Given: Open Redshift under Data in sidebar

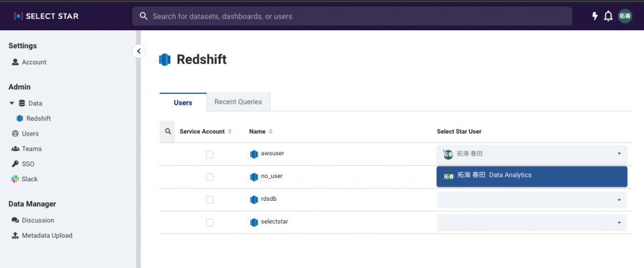Looking at the screenshot, I should click(x=34, y=118).
